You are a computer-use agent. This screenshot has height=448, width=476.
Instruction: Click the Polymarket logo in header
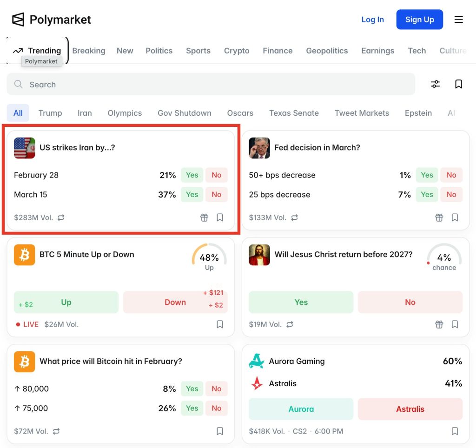pyautogui.click(x=51, y=20)
